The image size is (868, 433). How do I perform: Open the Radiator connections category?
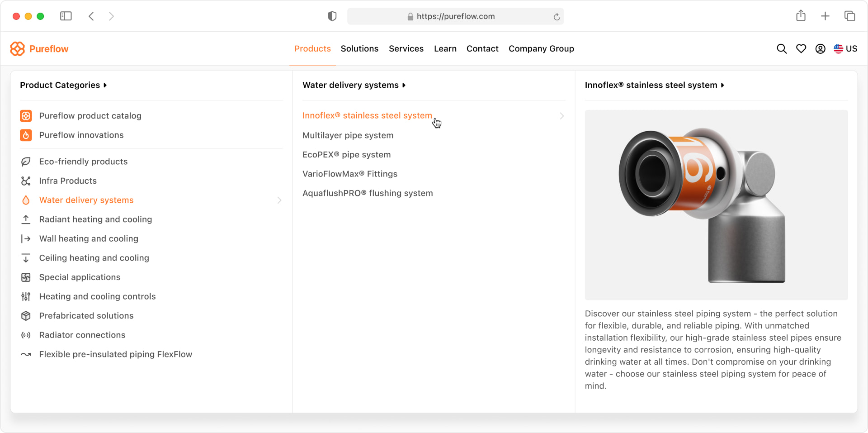point(82,335)
